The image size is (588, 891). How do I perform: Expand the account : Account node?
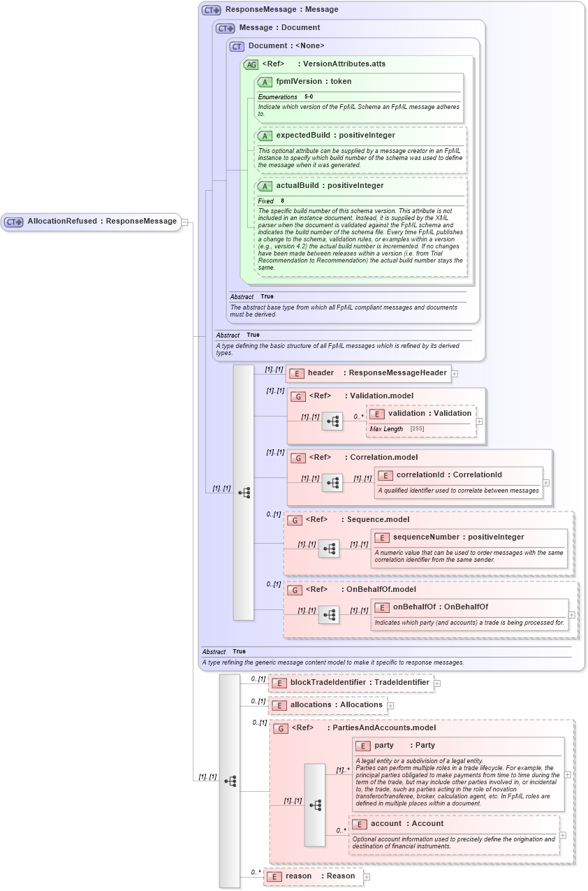(x=564, y=835)
